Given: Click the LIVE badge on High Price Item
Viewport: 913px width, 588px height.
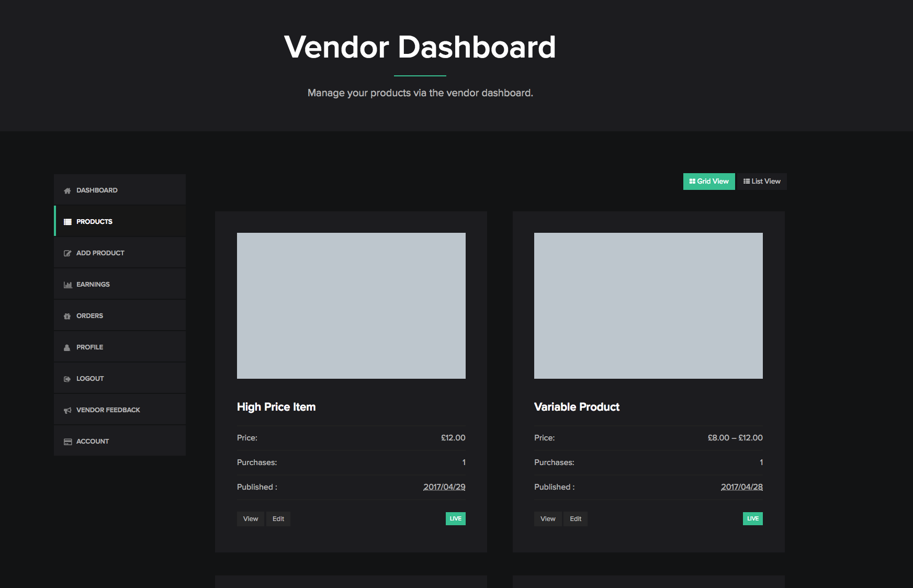Looking at the screenshot, I should [x=456, y=519].
